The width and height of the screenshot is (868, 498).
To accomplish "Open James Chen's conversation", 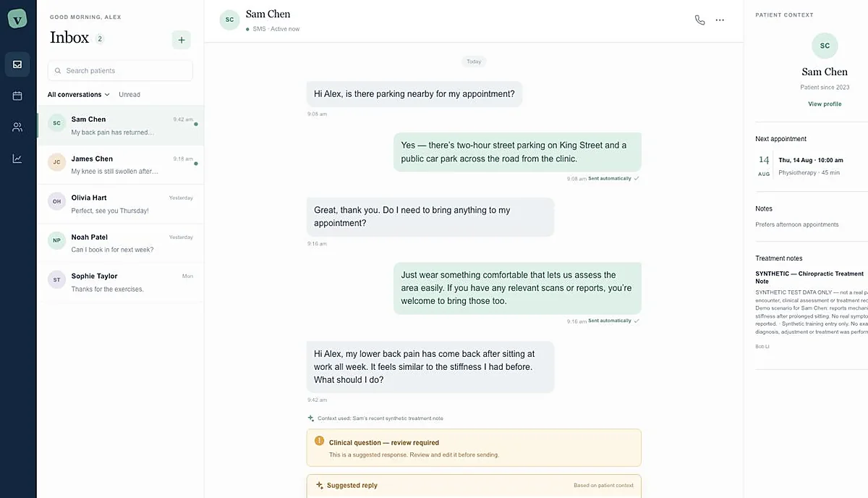I will tap(120, 165).
